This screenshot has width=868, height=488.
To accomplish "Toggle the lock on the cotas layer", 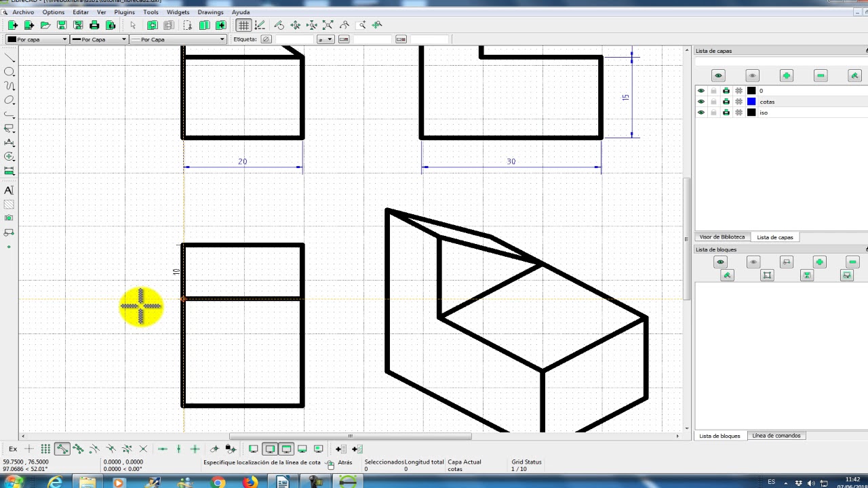I will pos(713,102).
